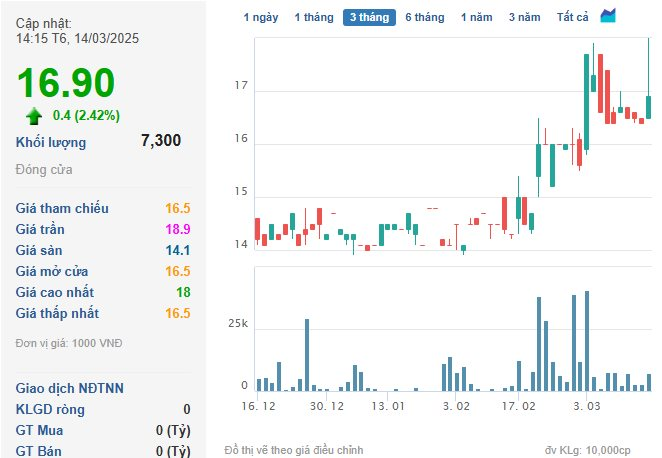Click the chart type icon beside Tất cả
662x458 pixels.
(x=608, y=16)
